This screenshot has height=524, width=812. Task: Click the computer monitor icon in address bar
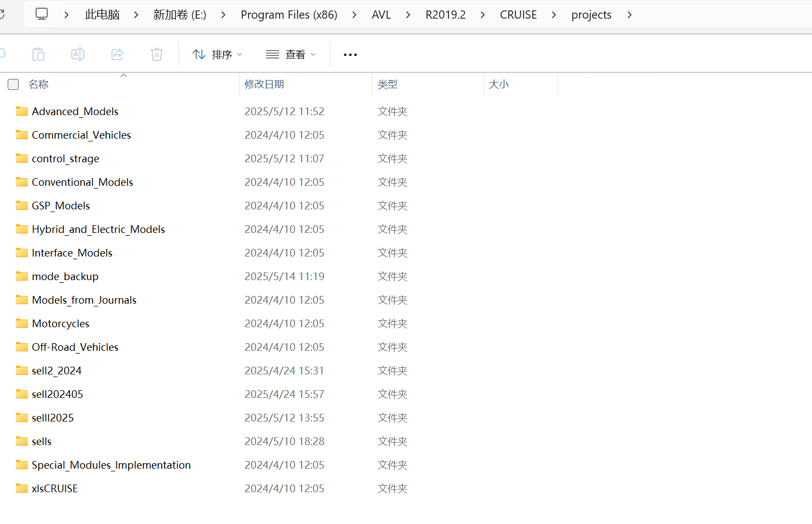(42, 14)
